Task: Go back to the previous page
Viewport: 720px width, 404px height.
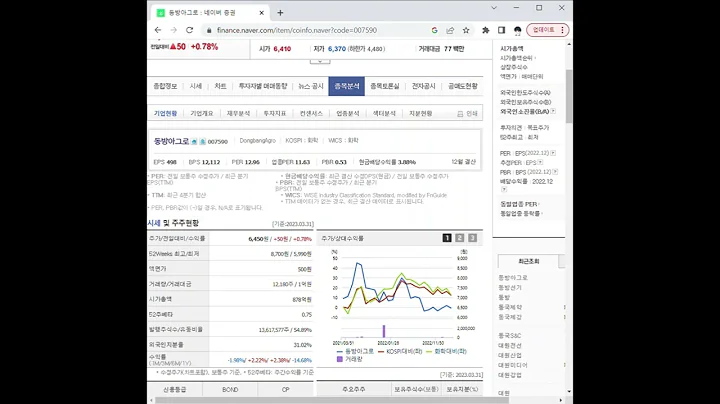Action: pyautogui.click(x=158, y=30)
